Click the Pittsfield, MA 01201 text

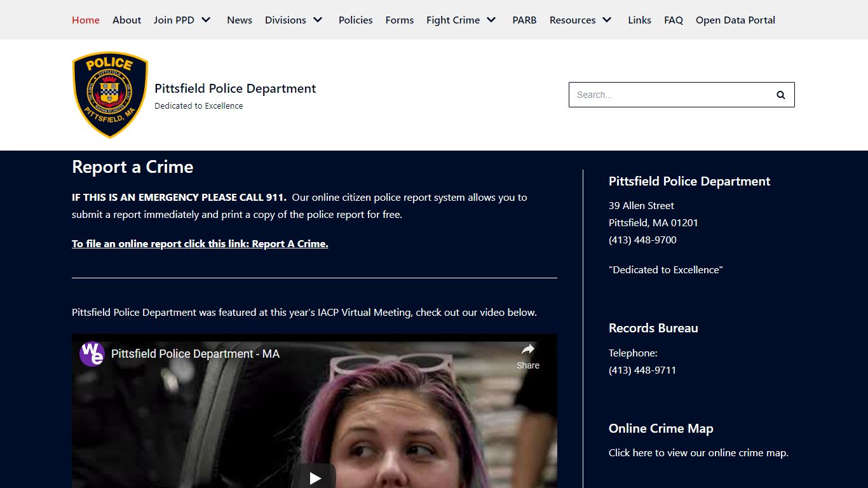tap(653, 223)
